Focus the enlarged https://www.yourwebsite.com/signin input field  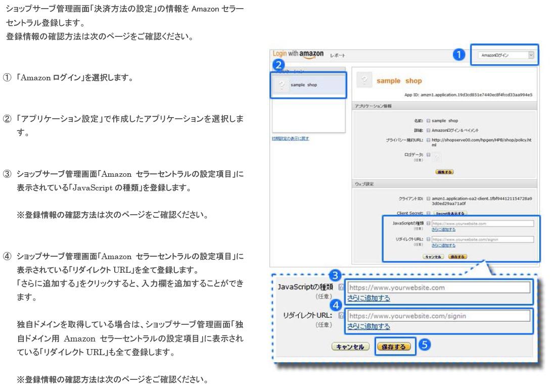pyautogui.click(x=438, y=316)
